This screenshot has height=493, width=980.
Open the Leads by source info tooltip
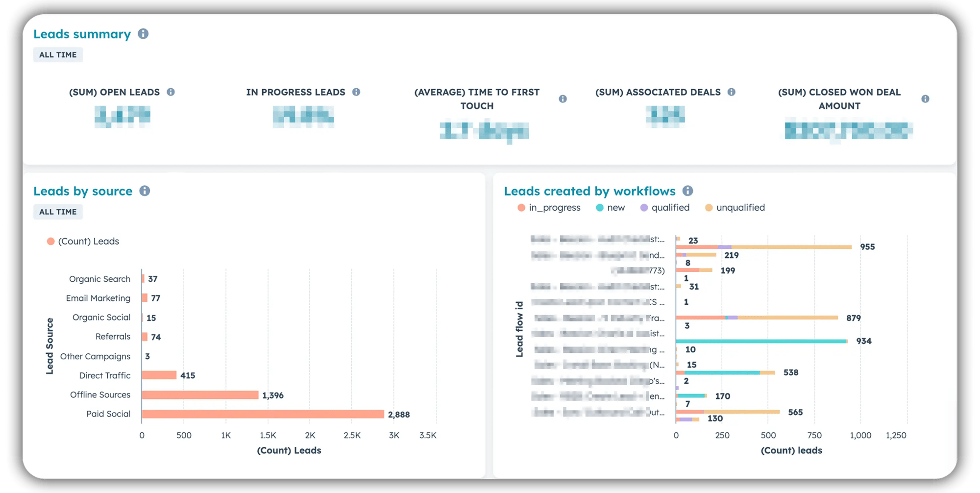(145, 191)
